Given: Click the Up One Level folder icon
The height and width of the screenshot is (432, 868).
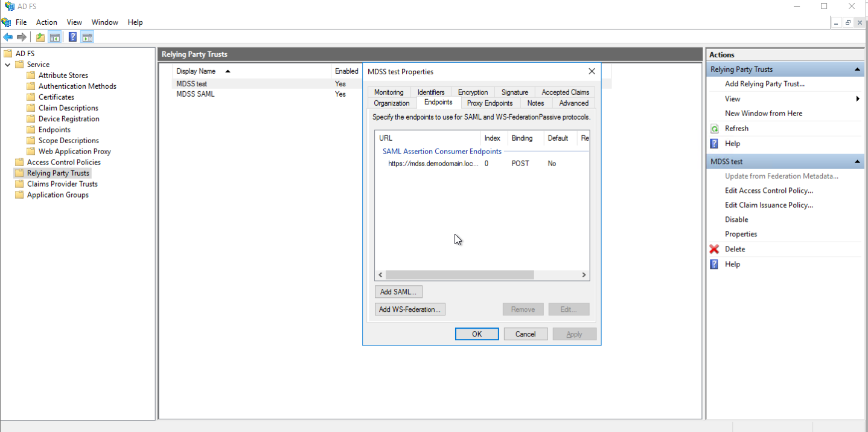Looking at the screenshot, I should click(40, 37).
